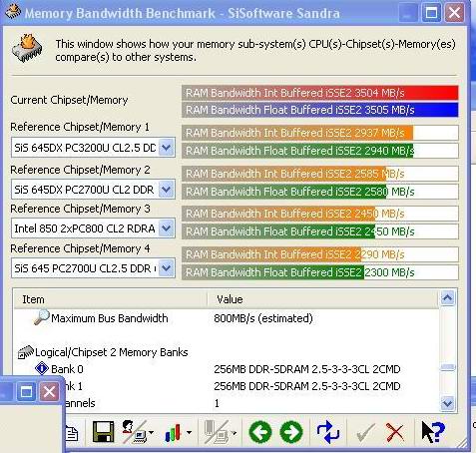Maximize the small overlapping window at bottom left
The height and width of the screenshot is (453, 476).
click(26, 392)
